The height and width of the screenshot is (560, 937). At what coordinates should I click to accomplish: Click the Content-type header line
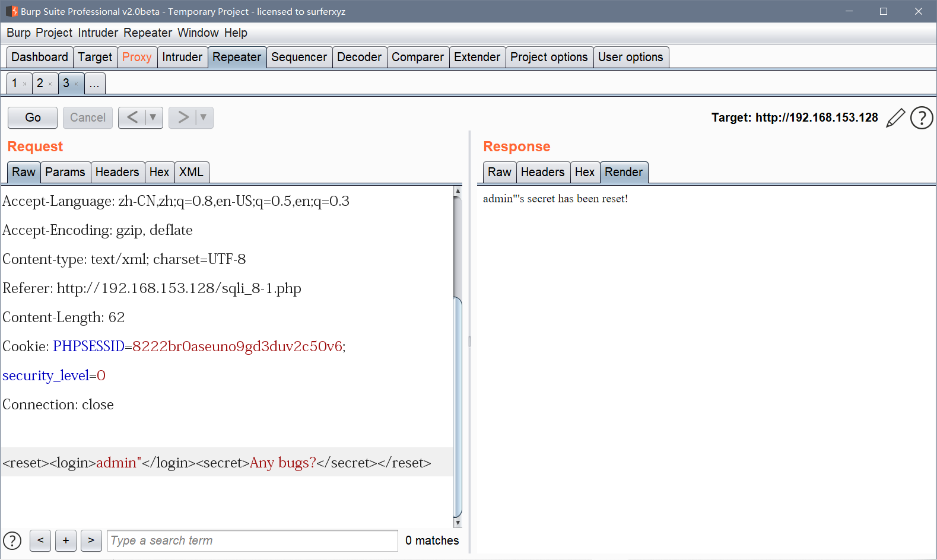(124, 259)
